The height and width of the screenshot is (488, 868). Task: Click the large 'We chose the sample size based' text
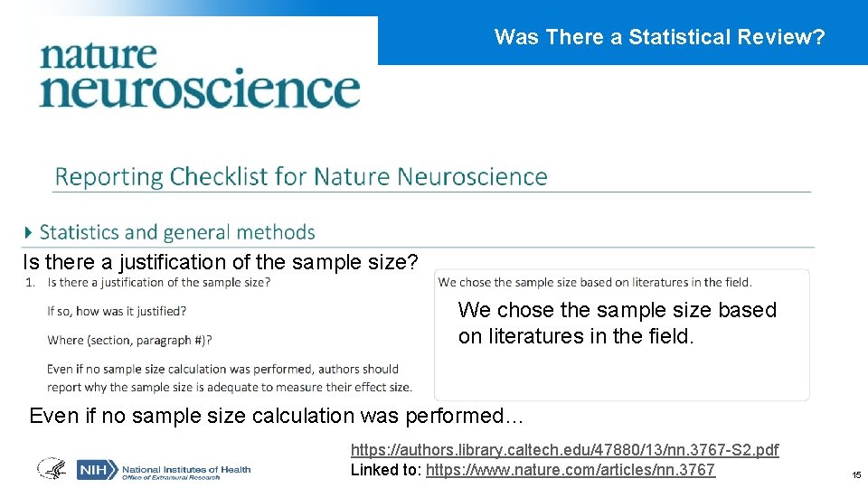click(x=618, y=323)
